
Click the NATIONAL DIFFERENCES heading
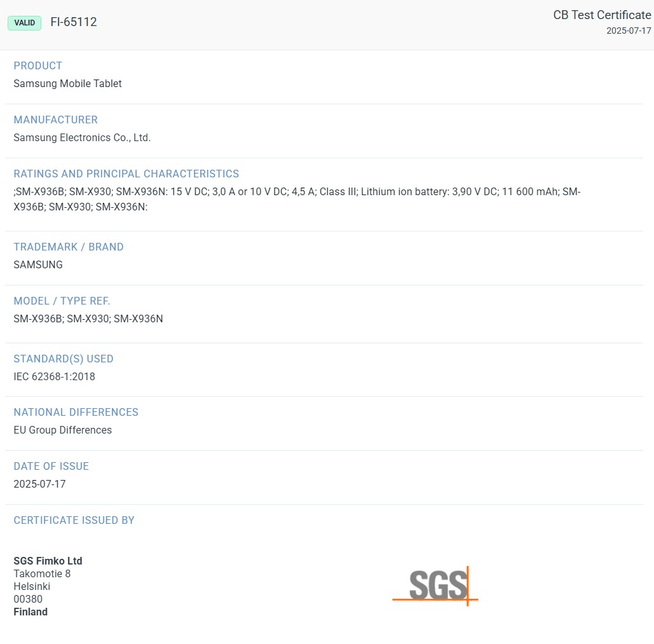pos(76,412)
